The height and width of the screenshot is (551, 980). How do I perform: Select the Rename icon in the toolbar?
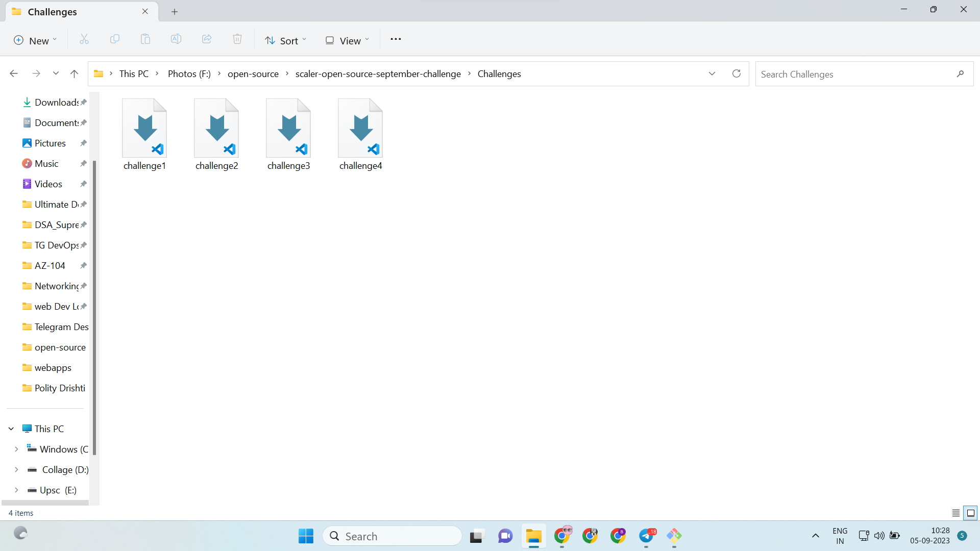(176, 39)
